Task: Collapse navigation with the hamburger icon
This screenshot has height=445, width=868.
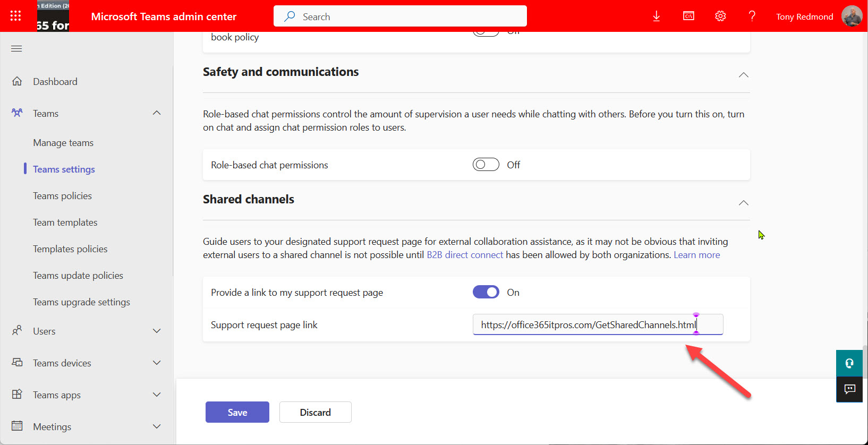Action: point(16,49)
